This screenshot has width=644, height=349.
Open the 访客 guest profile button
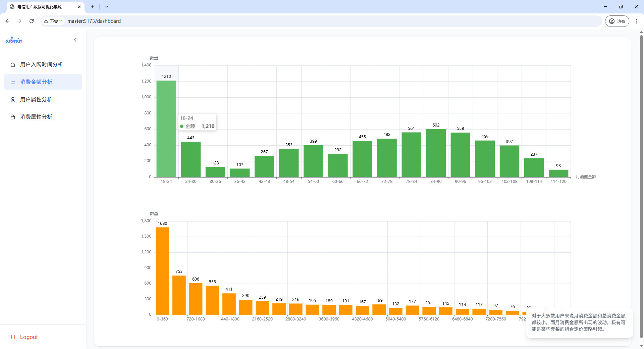(x=617, y=21)
